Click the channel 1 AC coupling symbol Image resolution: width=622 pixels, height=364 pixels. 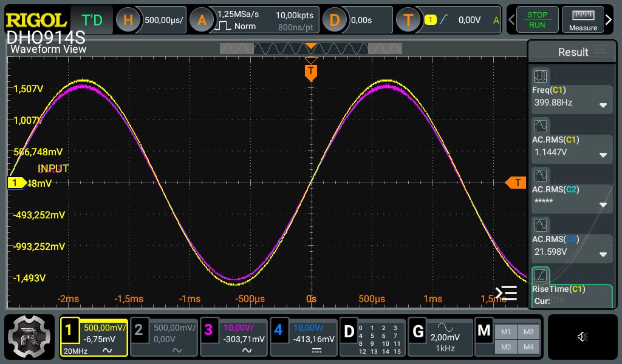coord(107,351)
